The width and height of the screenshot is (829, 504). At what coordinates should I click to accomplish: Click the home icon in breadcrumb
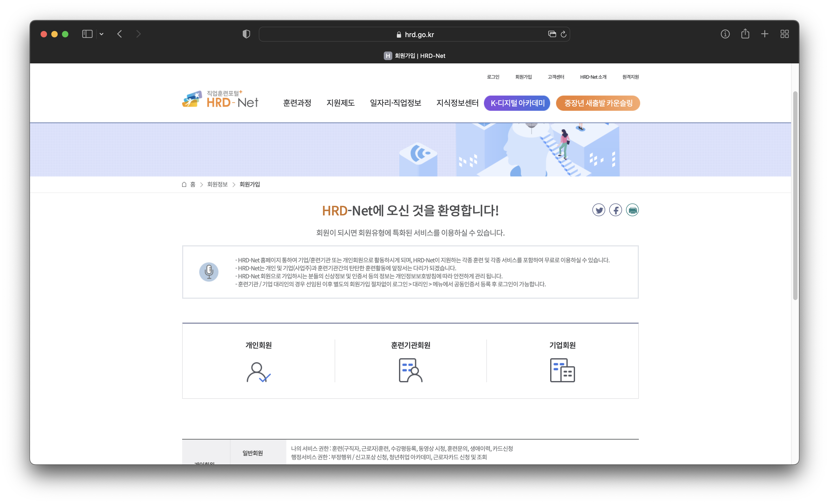click(x=184, y=184)
